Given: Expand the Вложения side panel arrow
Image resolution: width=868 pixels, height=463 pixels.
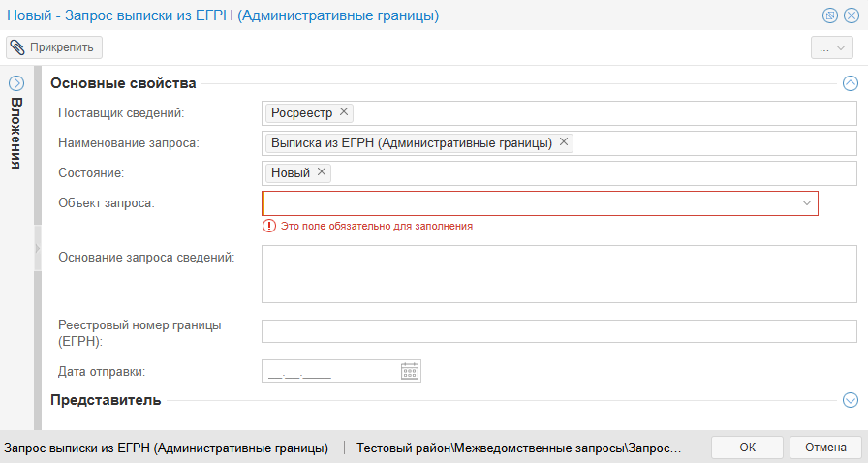Looking at the screenshot, I should [16, 83].
